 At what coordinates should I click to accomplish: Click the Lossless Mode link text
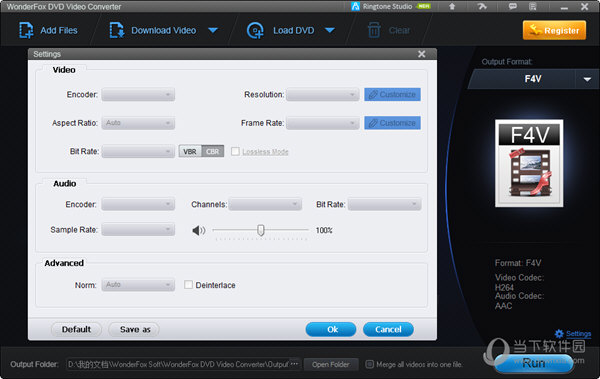tap(265, 152)
